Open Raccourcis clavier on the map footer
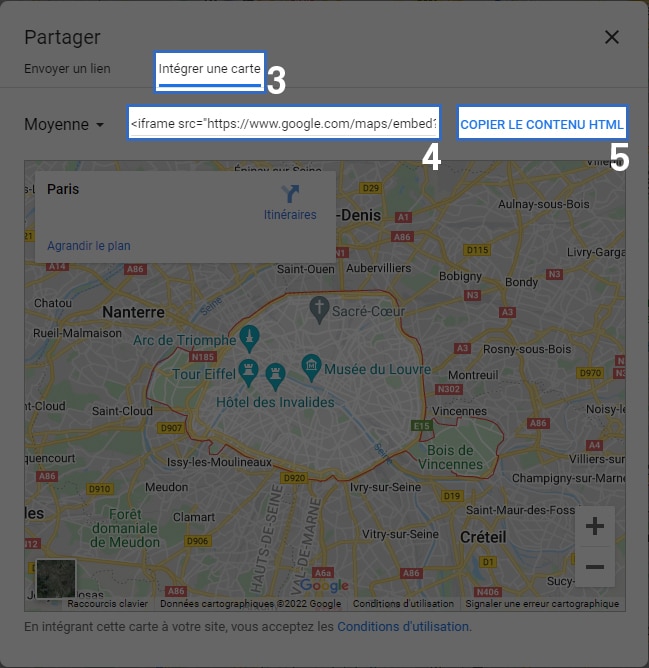This screenshot has width=649, height=668. pyautogui.click(x=108, y=604)
